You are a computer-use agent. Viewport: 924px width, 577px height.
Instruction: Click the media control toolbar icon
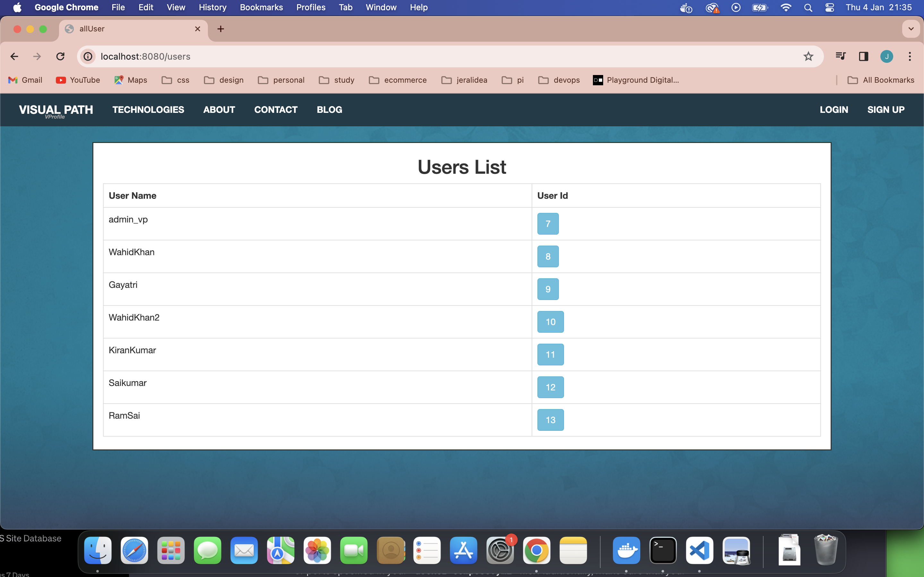coord(840,56)
